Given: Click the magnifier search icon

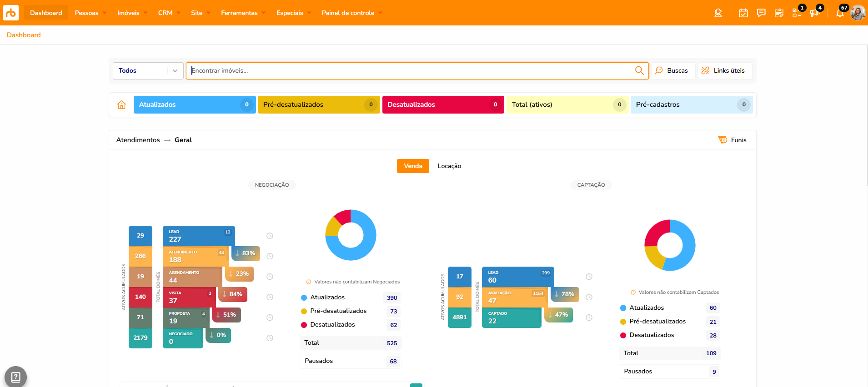Looking at the screenshot, I should [x=639, y=70].
